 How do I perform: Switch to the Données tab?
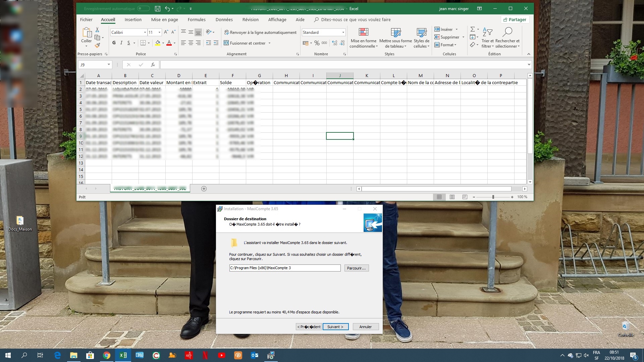[224, 20]
